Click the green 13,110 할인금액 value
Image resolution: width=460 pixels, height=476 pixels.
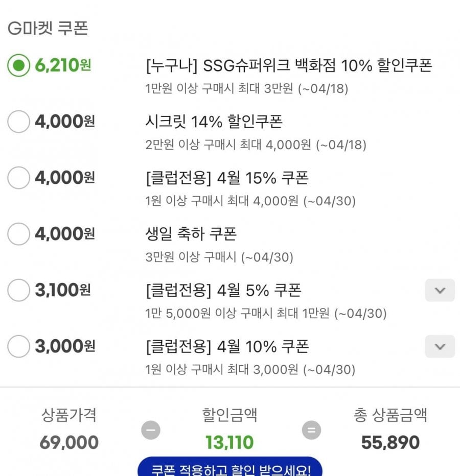pos(229,442)
